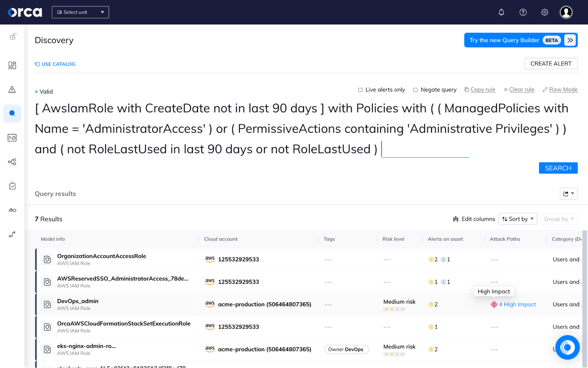
Task: Enable the Live alerts only checkbox
Action: pos(360,90)
